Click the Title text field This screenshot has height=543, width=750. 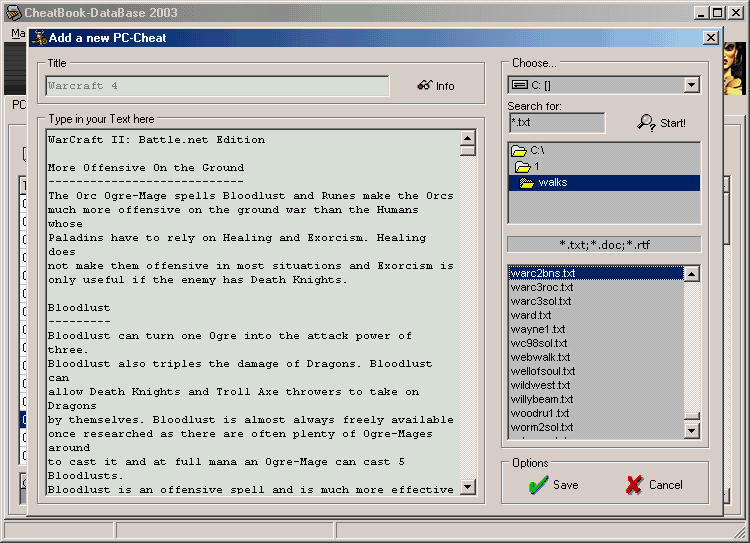(x=217, y=86)
